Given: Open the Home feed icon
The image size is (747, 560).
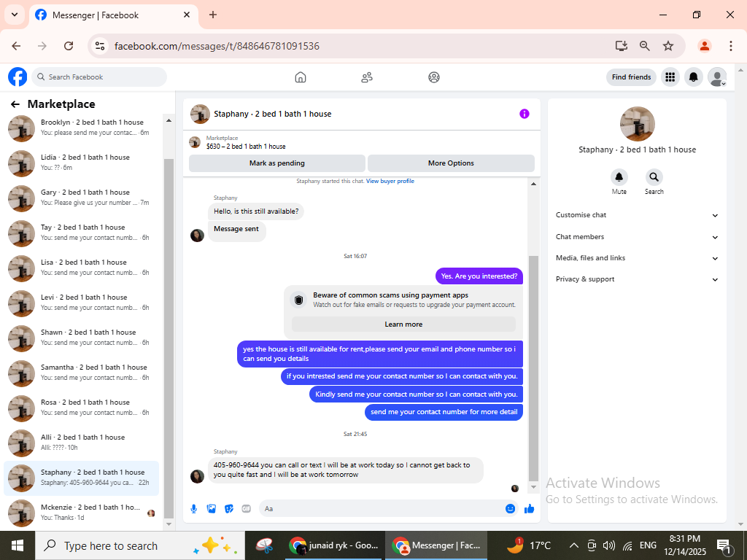Looking at the screenshot, I should pyautogui.click(x=300, y=77).
